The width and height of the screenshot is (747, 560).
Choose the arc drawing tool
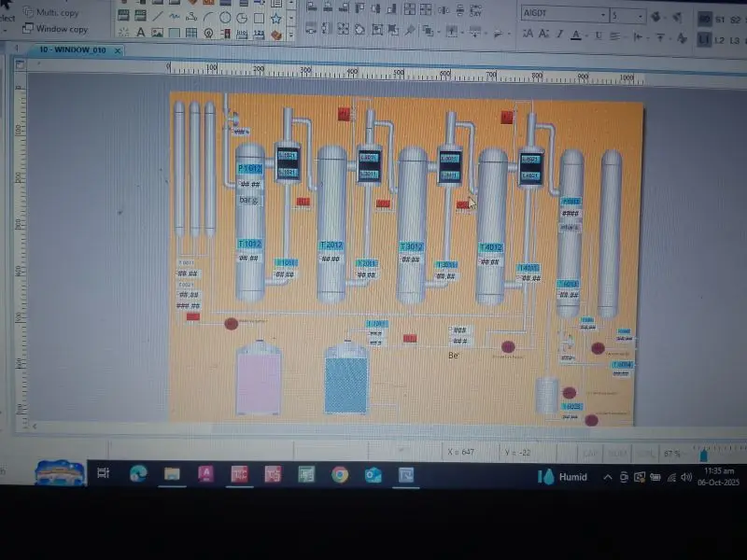coord(208,18)
